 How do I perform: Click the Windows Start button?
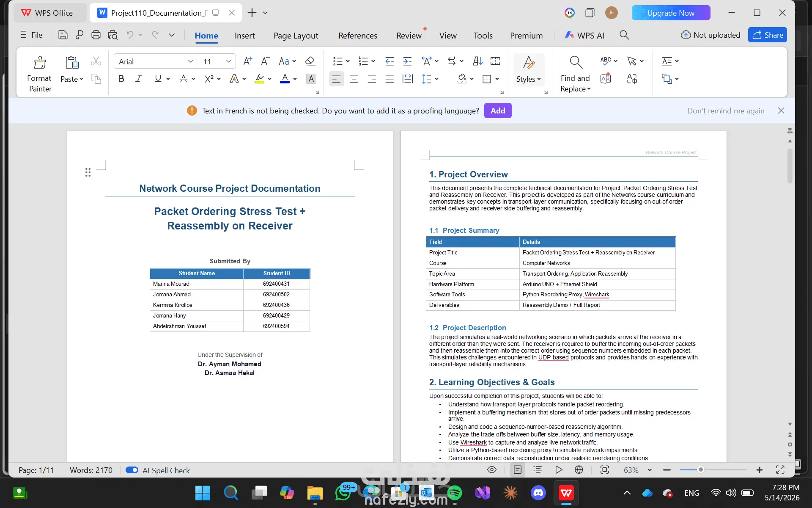(x=203, y=493)
